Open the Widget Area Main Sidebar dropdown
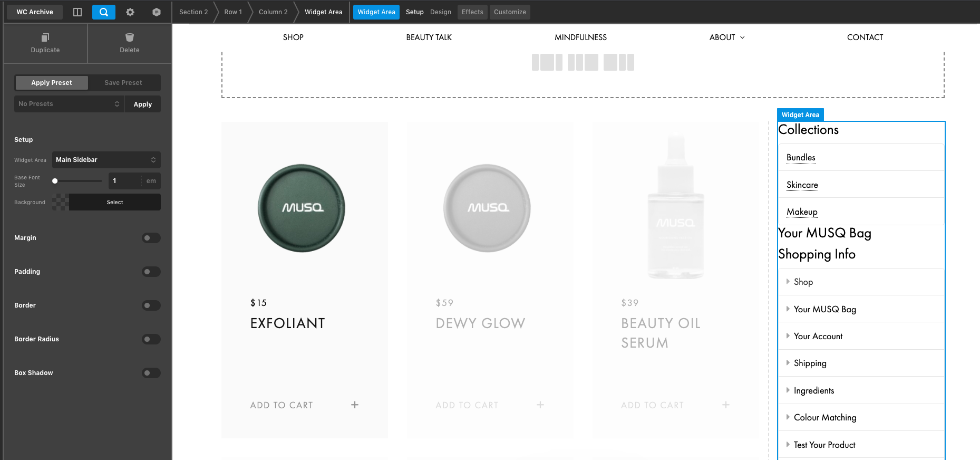Screen dimensions: 980x460 (x=106, y=160)
